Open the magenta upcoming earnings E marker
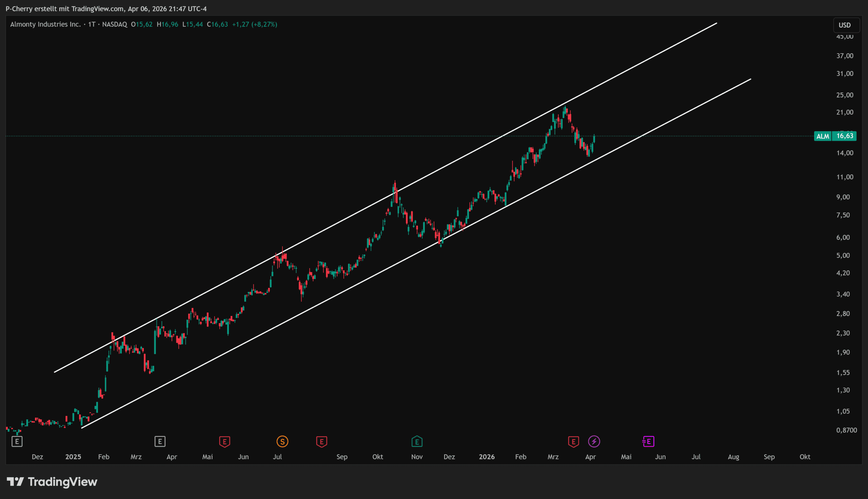 point(648,441)
